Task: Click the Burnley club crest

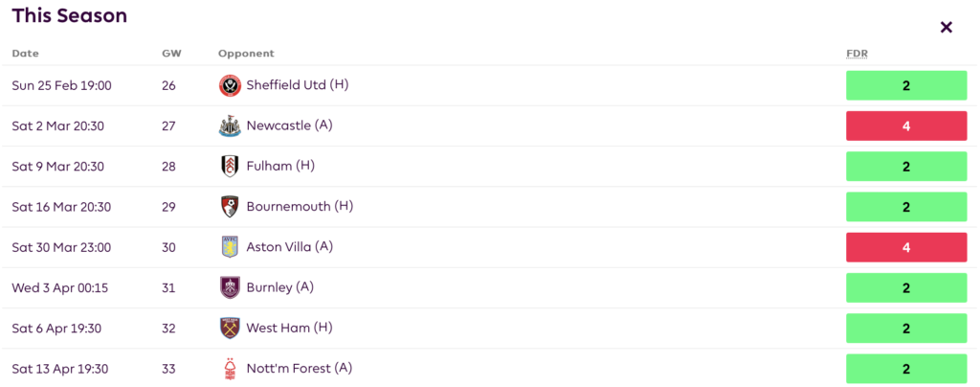Action: 230,287
